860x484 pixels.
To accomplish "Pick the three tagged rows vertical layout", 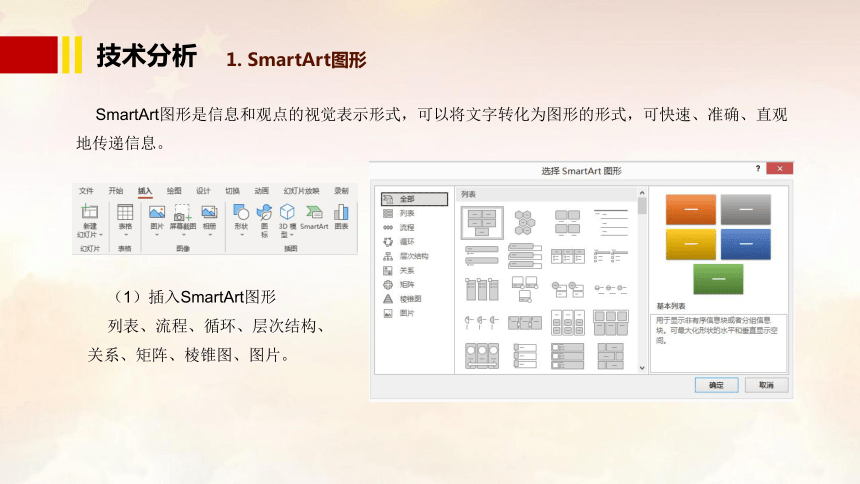I will point(525,356).
